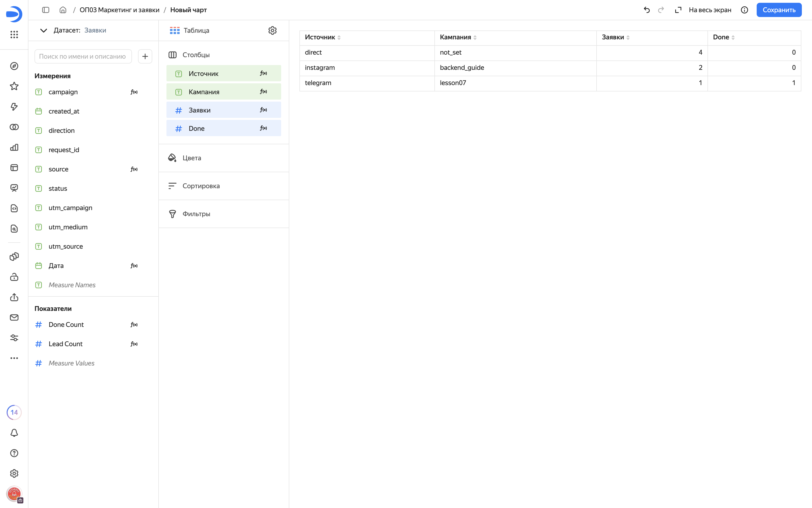Viewport: 812px width, 508px height.
Task: Open the Таблица chart type selector
Action: pyautogui.click(x=190, y=30)
